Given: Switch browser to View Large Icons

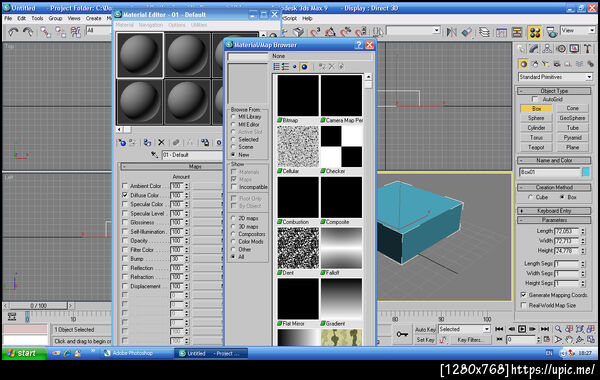Looking at the screenshot, I should (304, 67).
